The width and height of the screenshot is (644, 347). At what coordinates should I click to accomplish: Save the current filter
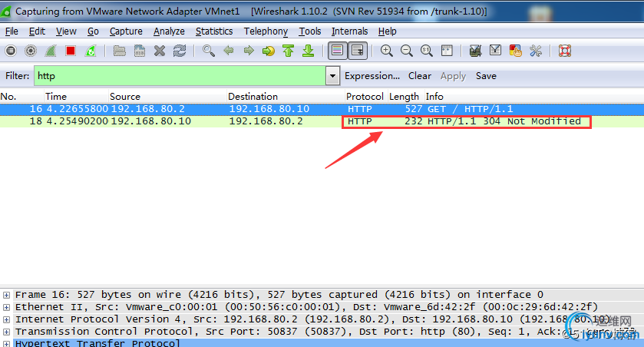click(x=486, y=76)
